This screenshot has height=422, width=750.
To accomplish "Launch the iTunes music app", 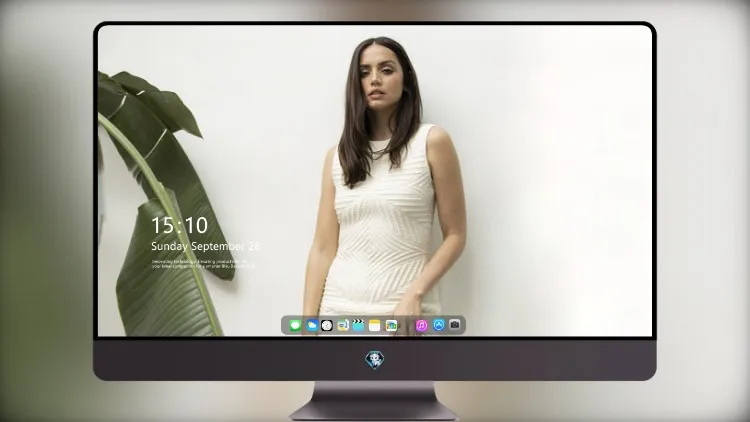I will 421,325.
